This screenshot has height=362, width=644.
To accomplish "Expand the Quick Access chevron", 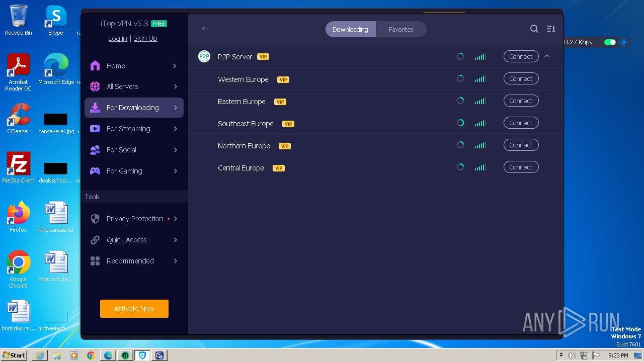I will (176, 240).
